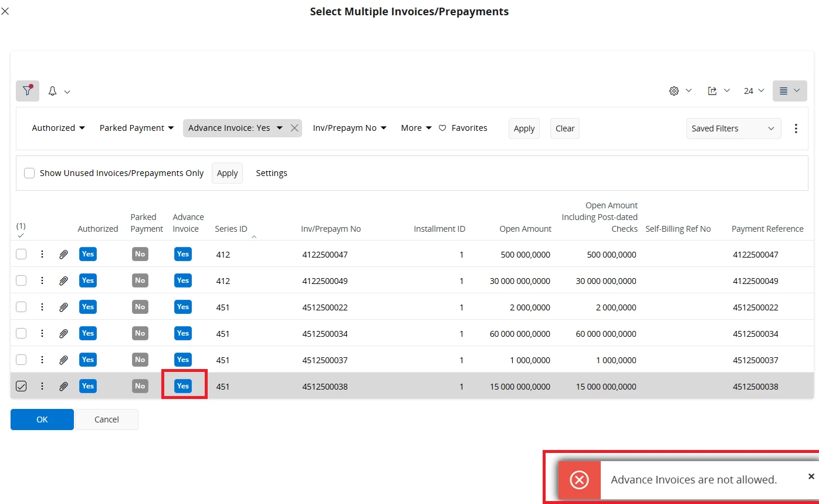819x504 pixels.
Task: Click payment reference 4512500037 cell
Action: 756,360
